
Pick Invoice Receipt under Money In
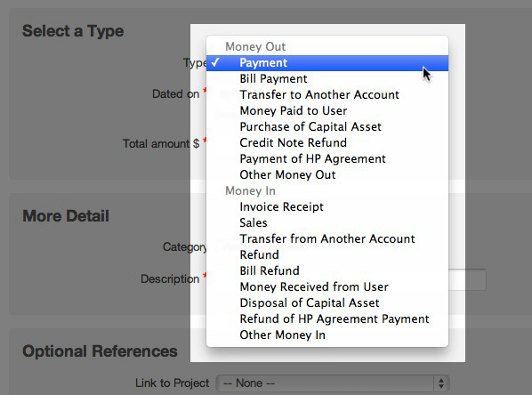327,207
